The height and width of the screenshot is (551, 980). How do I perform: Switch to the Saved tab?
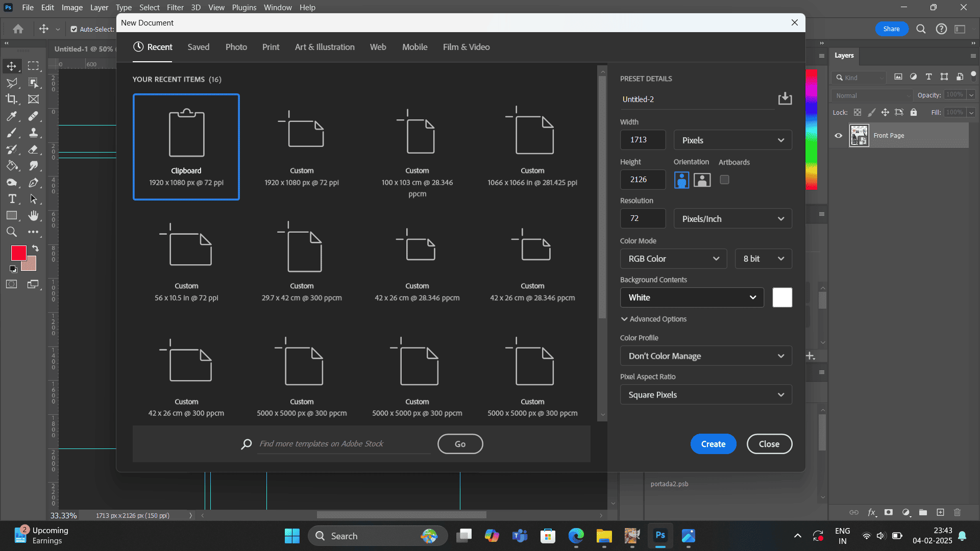coord(198,47)
